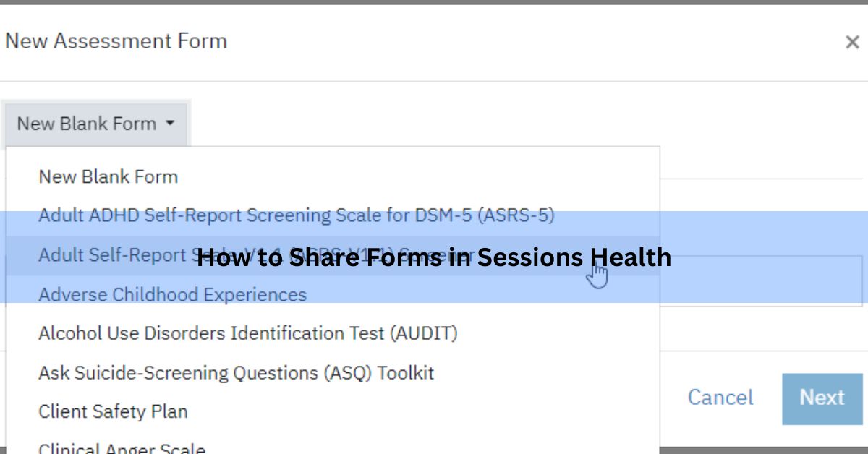The image size is (868, 454).
Task: Cancel the new assessment form
Action: tap(720, 398)
